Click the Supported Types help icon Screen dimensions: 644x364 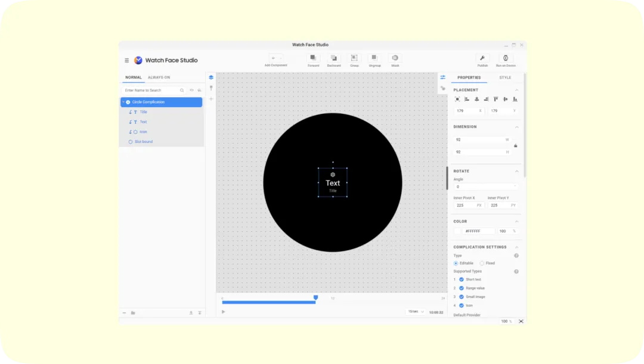516,272
